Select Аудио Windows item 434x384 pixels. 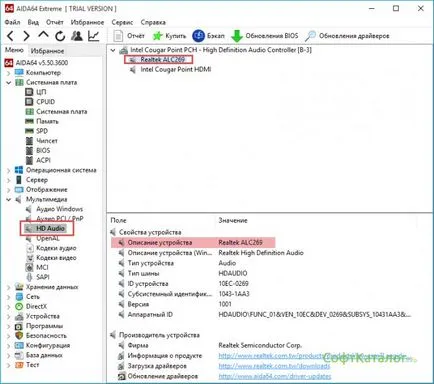[x=55, y=209]
